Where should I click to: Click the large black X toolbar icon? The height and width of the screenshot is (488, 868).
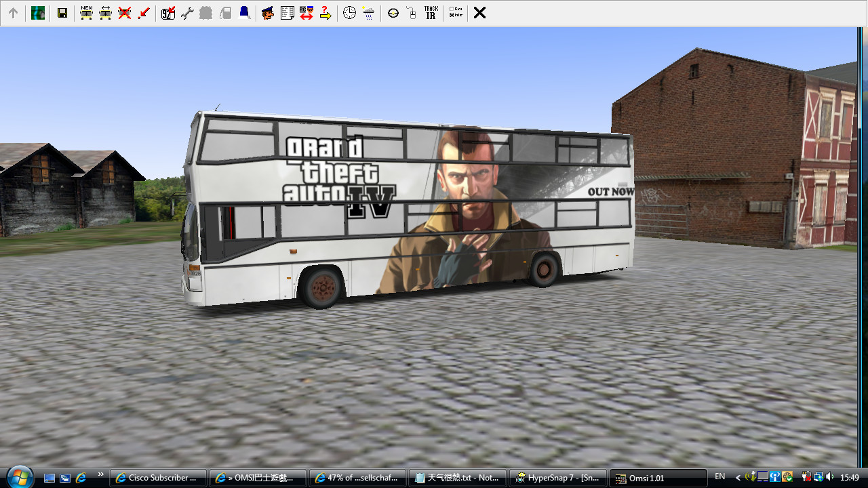click(479, 13)
